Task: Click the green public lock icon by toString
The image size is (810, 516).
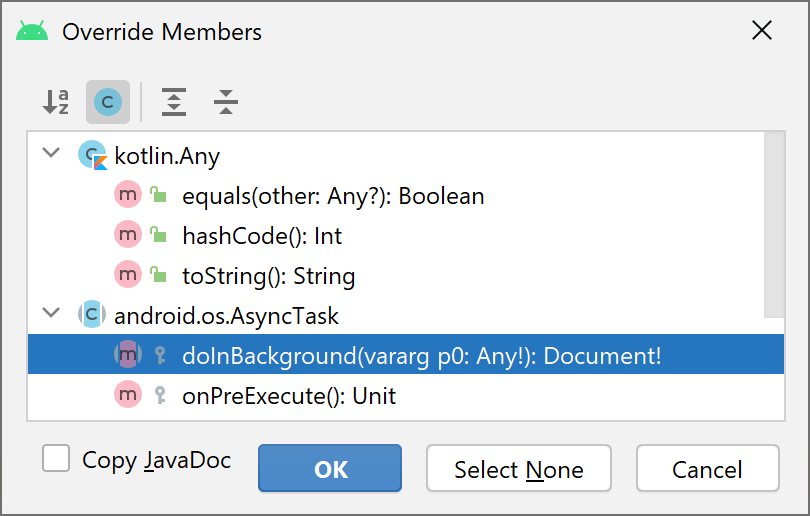Action: click(x=158, y=274)
